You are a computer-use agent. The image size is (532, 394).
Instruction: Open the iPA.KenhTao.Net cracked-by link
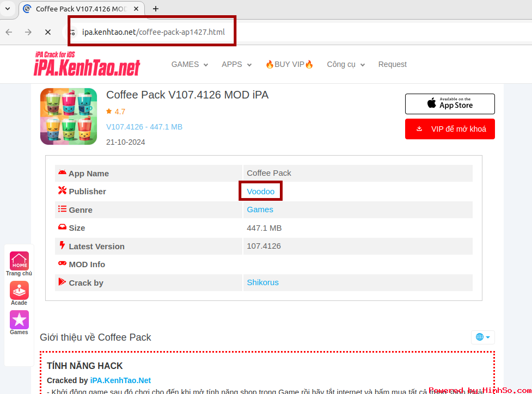point(120,380)
